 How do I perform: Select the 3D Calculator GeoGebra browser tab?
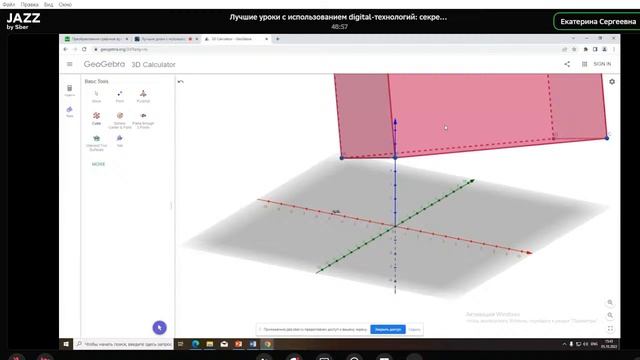[236, 39]
